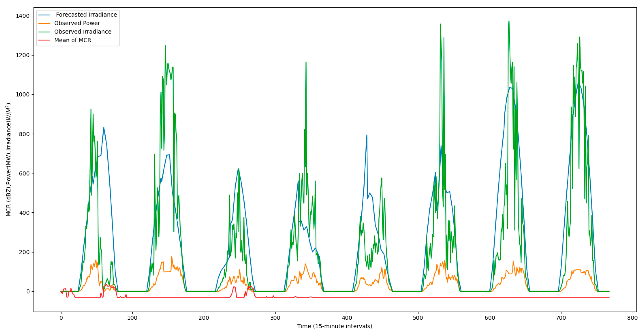Select the Mean of MCR legend label
644x332 pixels.
[73, 40]
